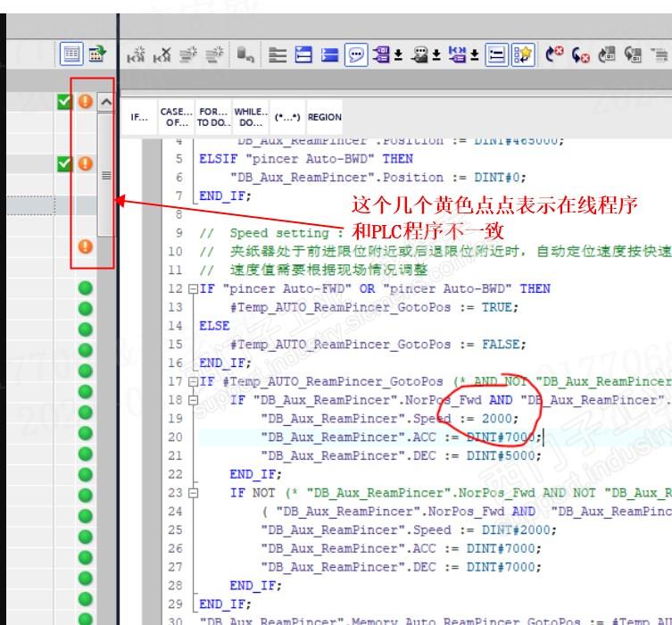Click '// Speed setting :' comment on line 9
This screenshot has width=672, height=625.
pyautogui.click(x=271, y=233)
